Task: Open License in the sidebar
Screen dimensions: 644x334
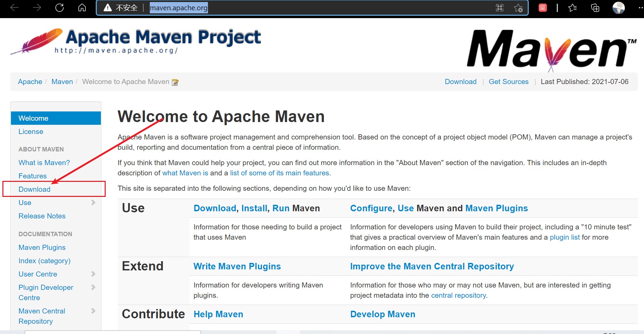Action: click(31, 132)
